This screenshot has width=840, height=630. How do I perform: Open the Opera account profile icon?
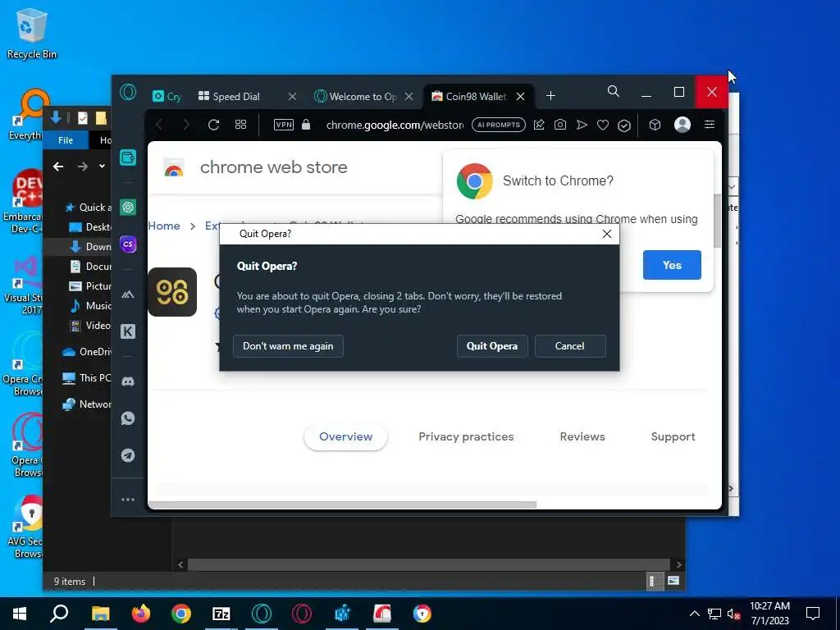682,125
